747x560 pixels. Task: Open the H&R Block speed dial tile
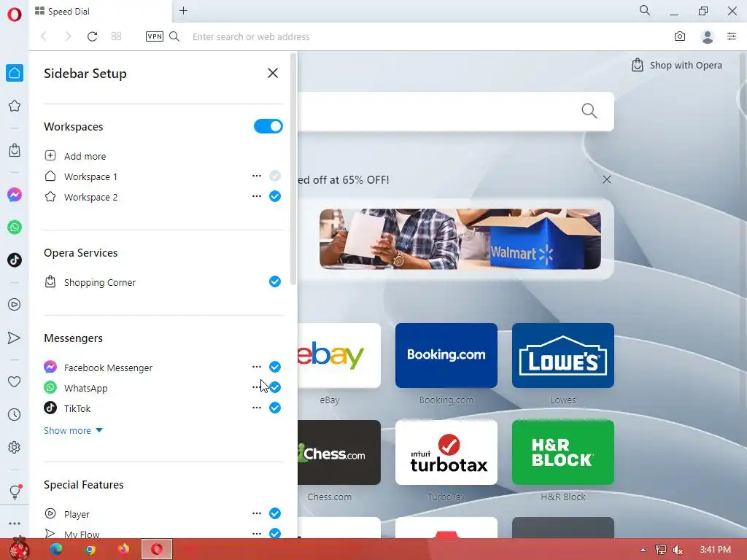tap(563, 452)
